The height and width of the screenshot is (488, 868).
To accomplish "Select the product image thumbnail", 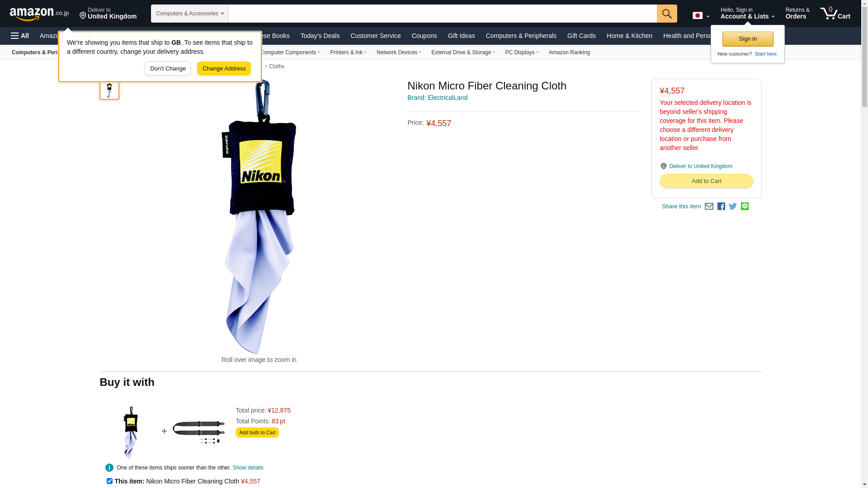I will coord(109,89).
